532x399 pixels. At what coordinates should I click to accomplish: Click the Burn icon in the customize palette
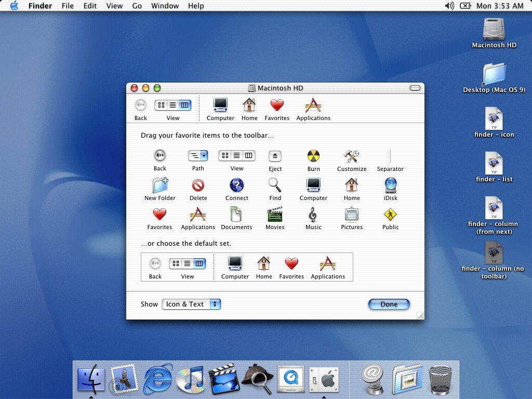pyautogui.click(x=313, y=156)
